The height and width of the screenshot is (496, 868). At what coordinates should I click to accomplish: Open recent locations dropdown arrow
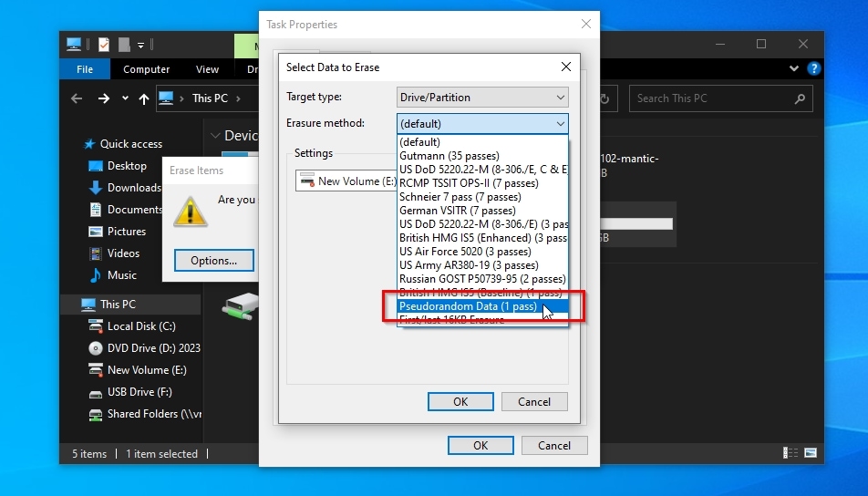pyautogui.click(x=125, y=98)
